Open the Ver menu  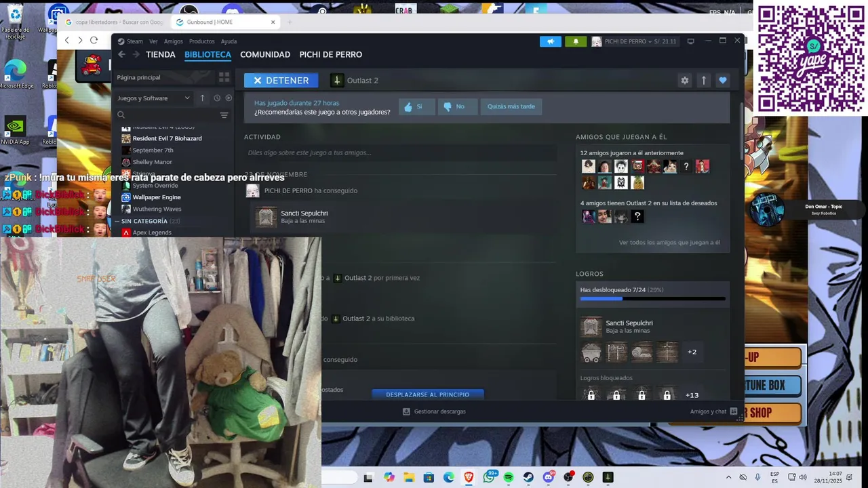click(153, 41)
